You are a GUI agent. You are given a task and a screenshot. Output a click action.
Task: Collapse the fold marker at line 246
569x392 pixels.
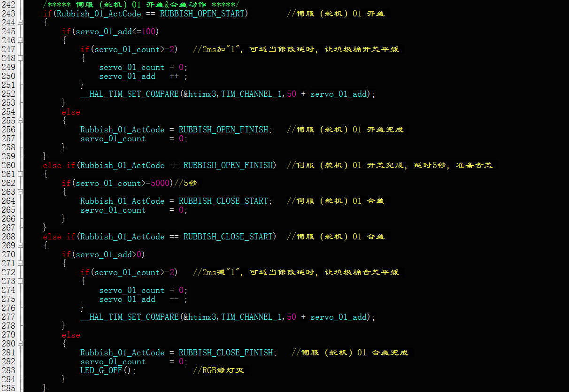[x=20, y=40]
